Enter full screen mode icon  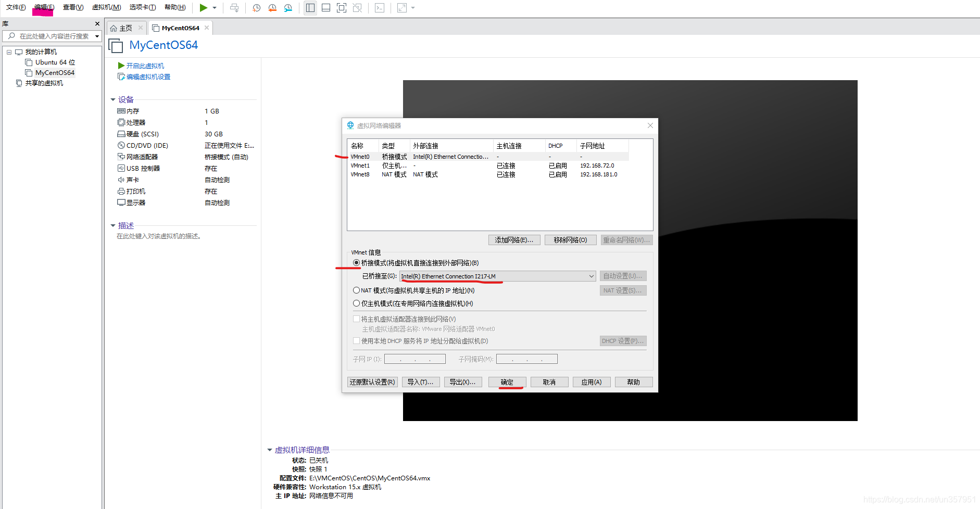pyautogui.click(x=342, y=8)
